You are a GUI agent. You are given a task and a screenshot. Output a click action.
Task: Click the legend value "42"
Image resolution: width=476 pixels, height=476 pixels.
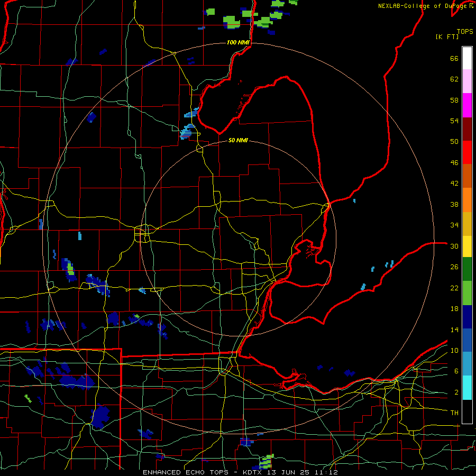[454, 184]
